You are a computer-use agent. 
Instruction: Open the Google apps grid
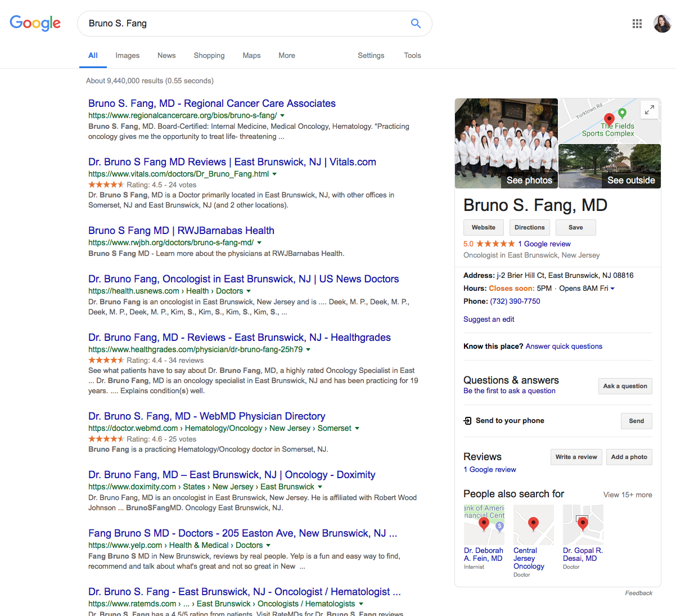pos(637,24)
